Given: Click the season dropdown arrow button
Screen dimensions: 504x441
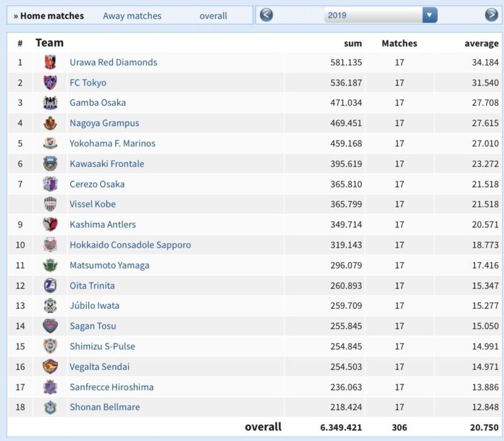Looking at the screenshot, I should coord(430,15).
